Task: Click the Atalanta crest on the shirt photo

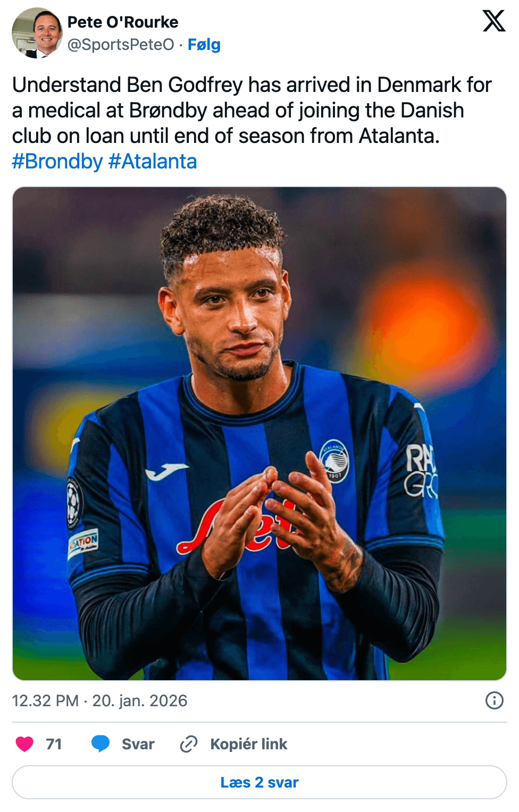Action: pyautogui.click(x=334, y=461)
